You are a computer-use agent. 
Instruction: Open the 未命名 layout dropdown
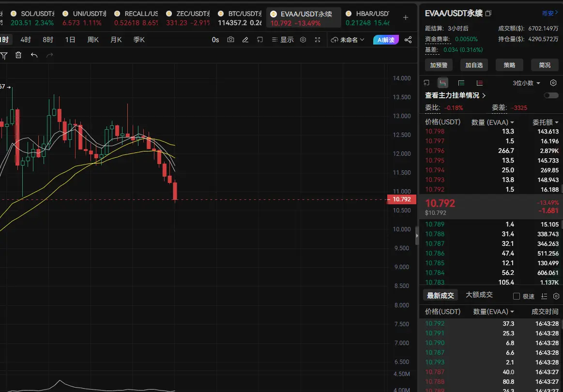[347, 40]
